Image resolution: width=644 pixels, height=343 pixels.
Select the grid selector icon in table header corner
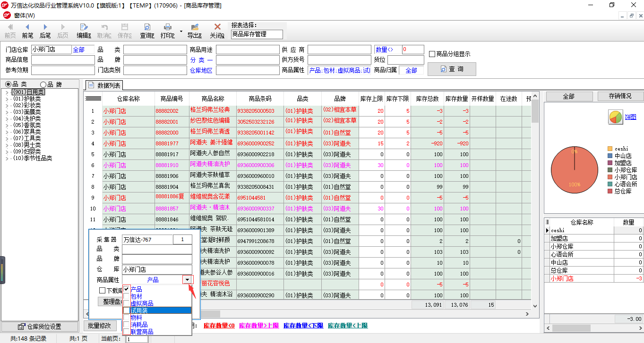(93, 99)
